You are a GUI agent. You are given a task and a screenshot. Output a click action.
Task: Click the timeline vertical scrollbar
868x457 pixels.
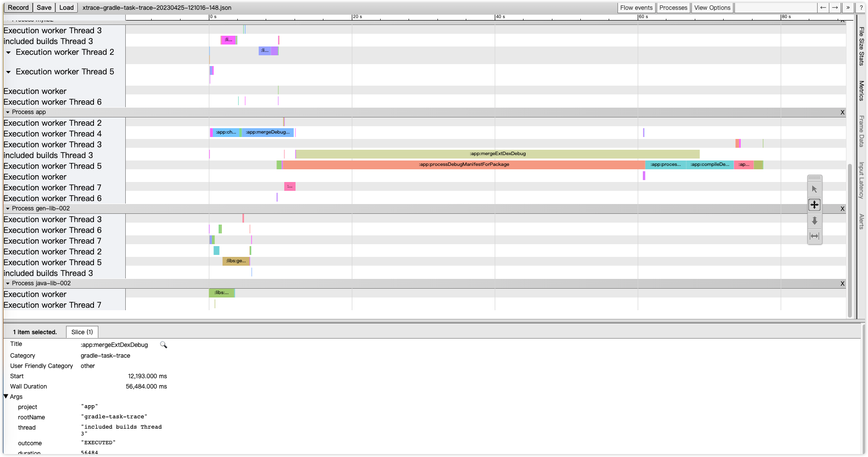point(850,240)
